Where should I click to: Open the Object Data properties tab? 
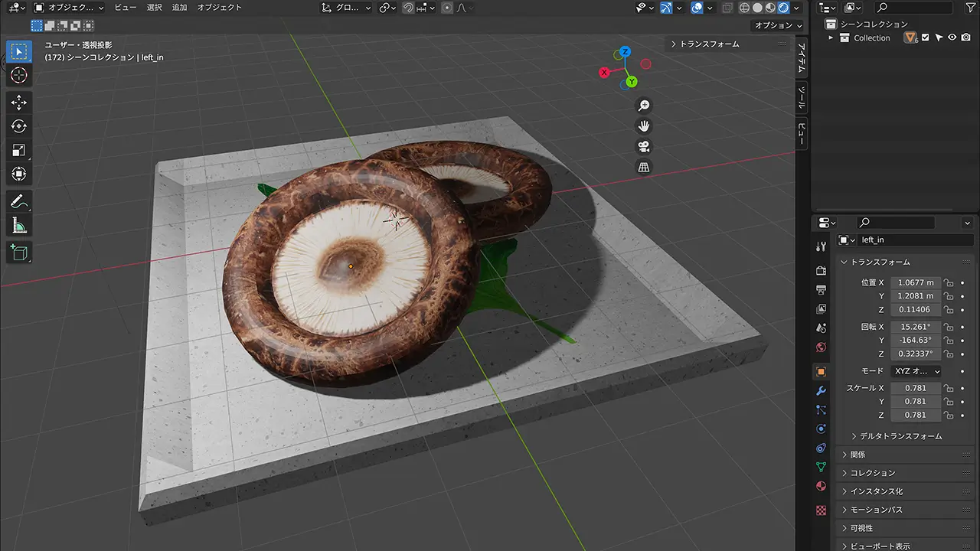pos(821,467)
